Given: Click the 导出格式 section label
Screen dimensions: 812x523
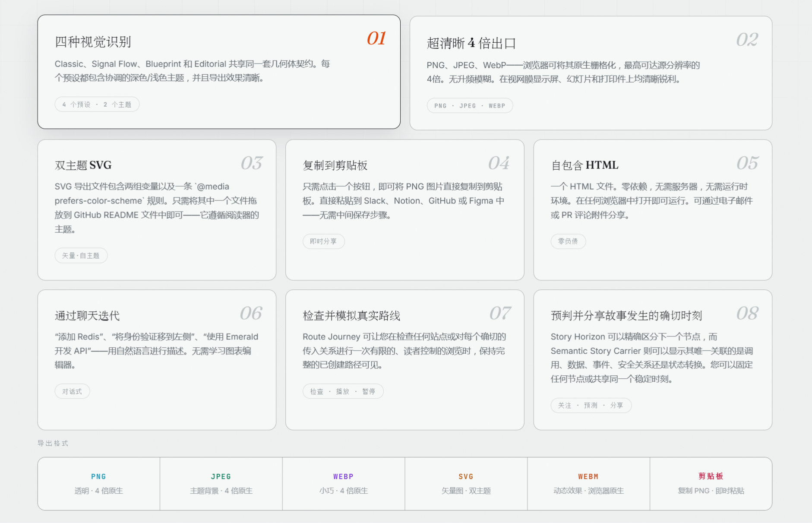Looking at the screenshot, I should [x=53, y=444].
